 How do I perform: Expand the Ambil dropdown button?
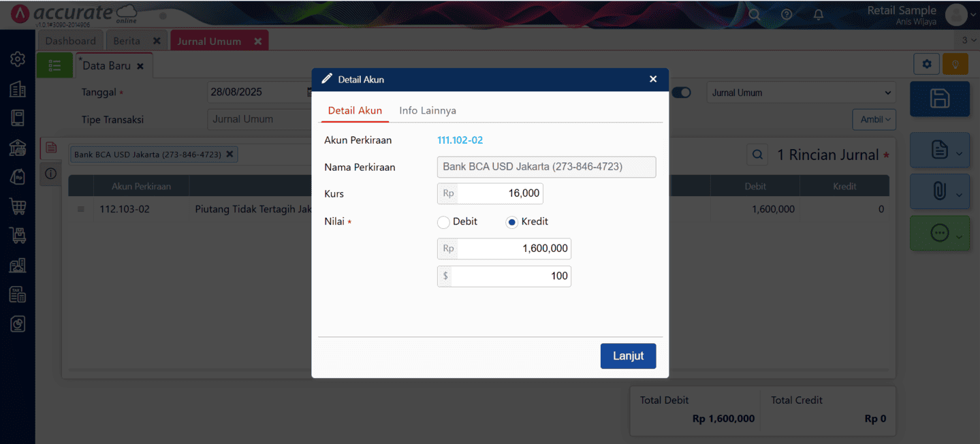tap(874, 119)
